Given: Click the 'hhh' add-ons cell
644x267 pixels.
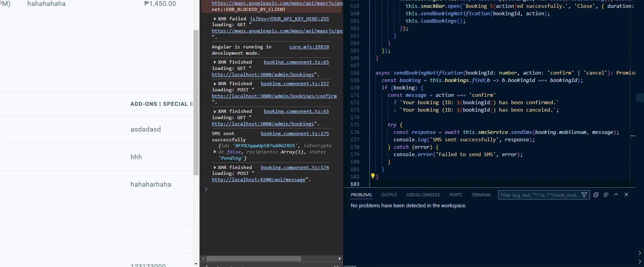Looking at the screenshot, I should click(x=136, y=157).
